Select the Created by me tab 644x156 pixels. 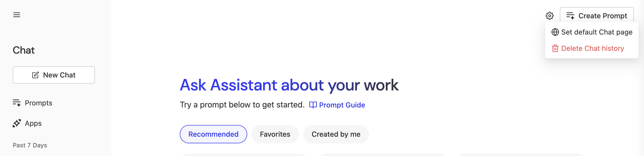[x=336, y=134]
